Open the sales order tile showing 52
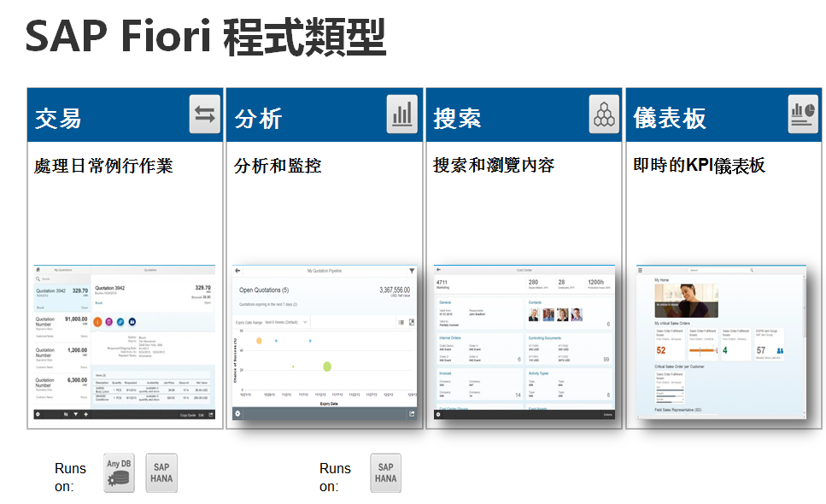Viewport: 826px width, 504px height. (x=670, y=344)
